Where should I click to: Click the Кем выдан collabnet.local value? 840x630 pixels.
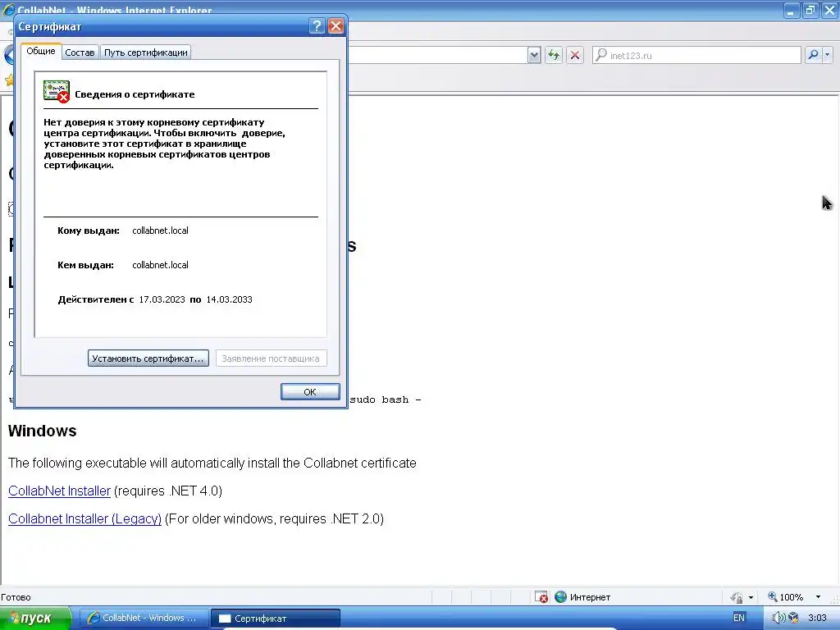point(160,265)
